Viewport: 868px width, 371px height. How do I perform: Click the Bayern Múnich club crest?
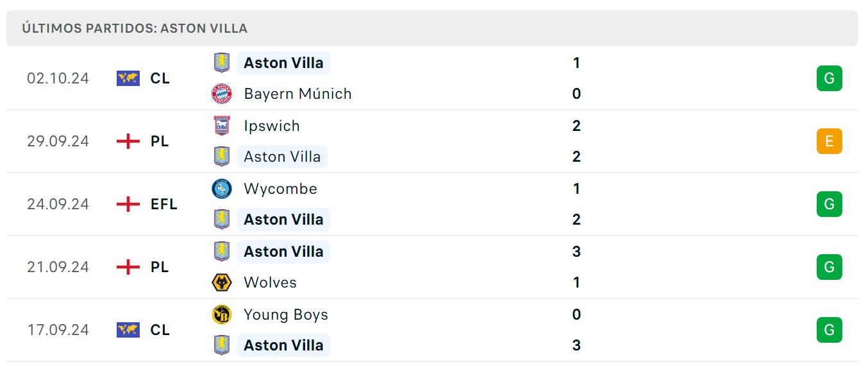point(222,94)
